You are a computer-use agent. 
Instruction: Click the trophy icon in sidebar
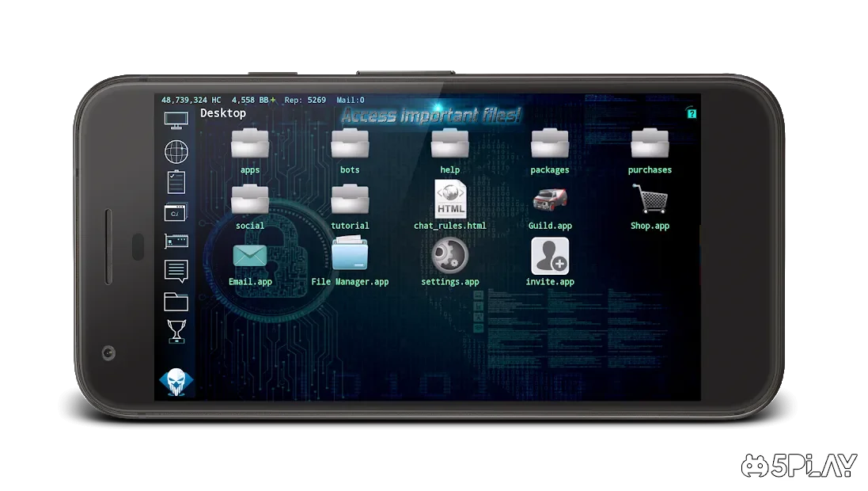(176, 332)
